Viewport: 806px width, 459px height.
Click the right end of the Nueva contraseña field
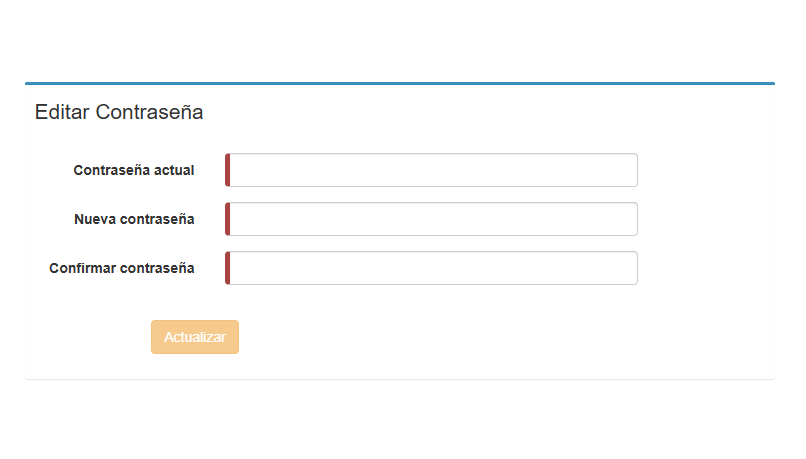[626, 219]
